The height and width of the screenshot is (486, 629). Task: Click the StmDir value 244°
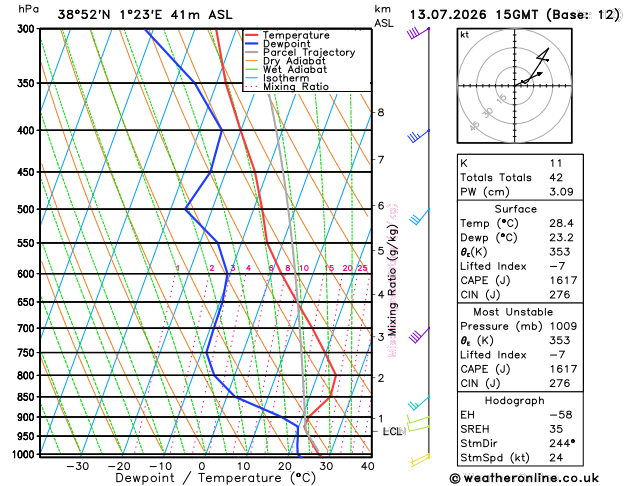click(x=562, y=443)
